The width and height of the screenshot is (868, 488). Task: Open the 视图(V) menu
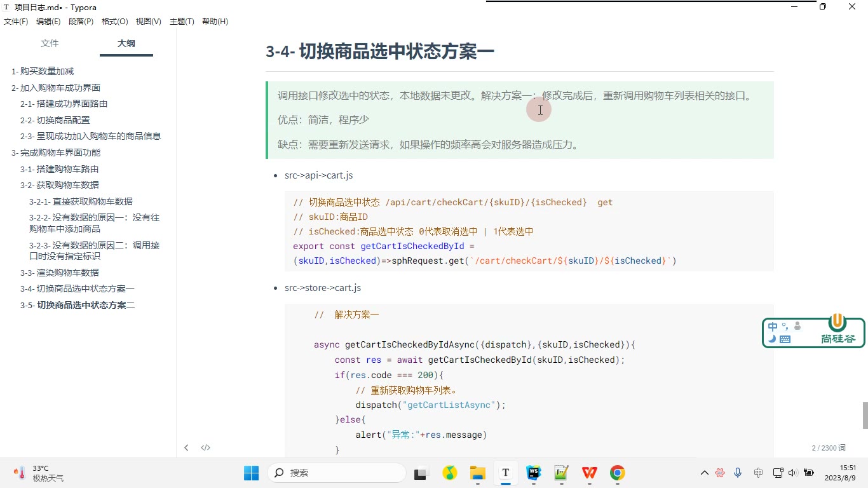[149, 22]
